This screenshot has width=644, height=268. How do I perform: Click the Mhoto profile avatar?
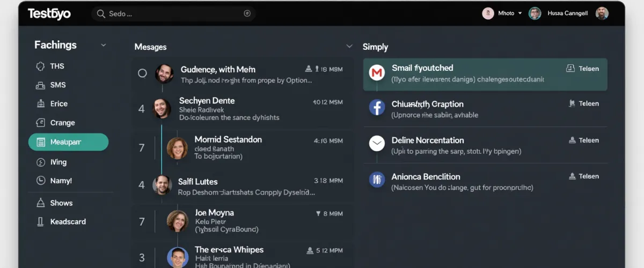(488, 13)
